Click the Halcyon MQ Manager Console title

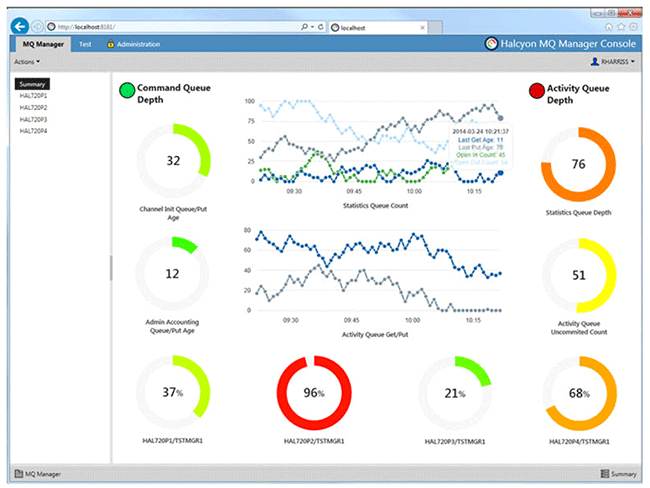click(x=568, y=44)
